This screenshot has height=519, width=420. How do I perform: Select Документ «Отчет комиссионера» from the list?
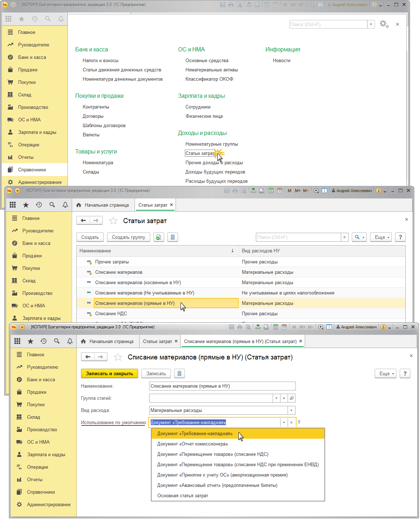(192, 444)
